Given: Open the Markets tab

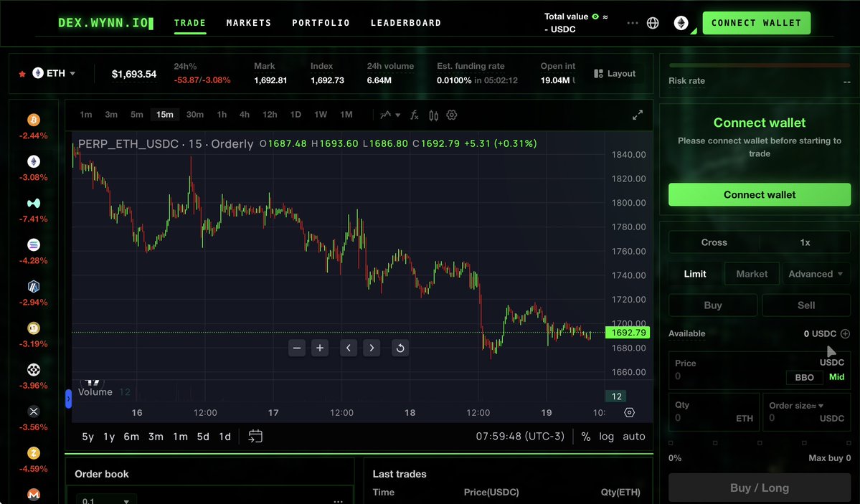Looking at the screenshot, I should pos(249,23).
